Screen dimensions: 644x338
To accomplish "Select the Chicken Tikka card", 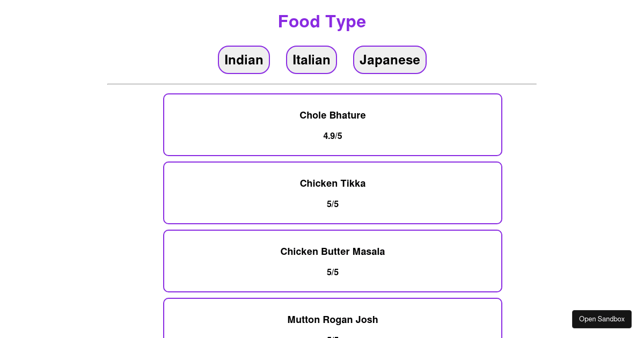I will [x=333, y=193].
